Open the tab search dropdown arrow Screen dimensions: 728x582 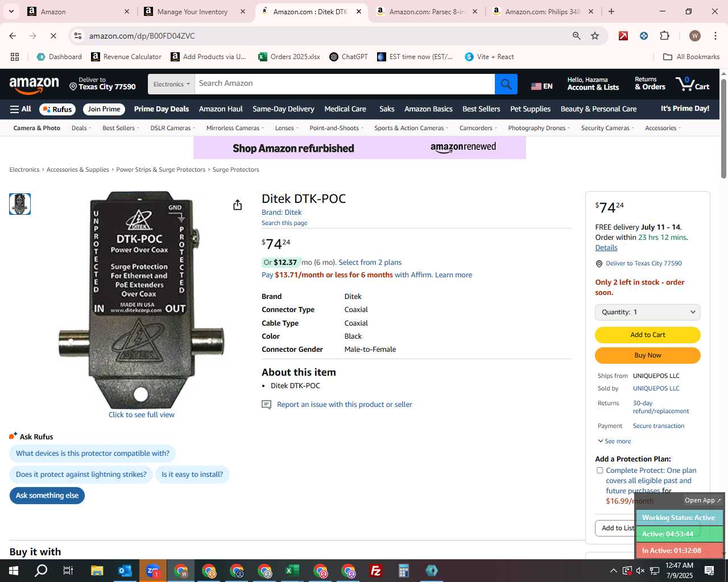tap(11, 11)
